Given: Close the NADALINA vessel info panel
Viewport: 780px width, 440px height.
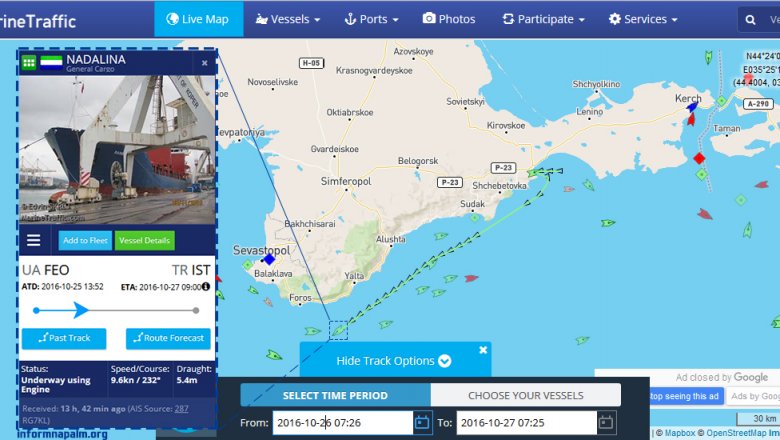Looking at the screenshot, I should [204, 63].
